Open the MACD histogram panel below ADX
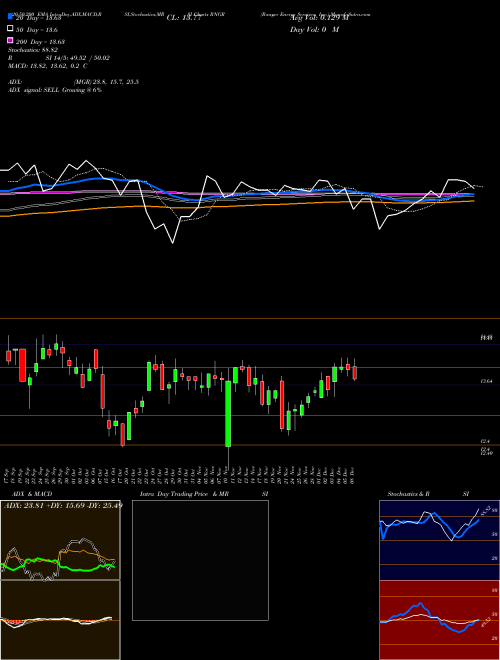Screen dimensions: 500x660 (60, 620)
